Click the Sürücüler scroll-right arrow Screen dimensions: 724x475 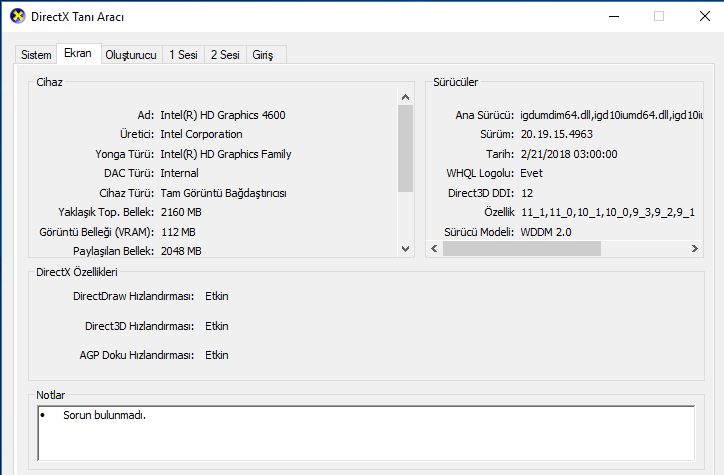tap(694, 248)
